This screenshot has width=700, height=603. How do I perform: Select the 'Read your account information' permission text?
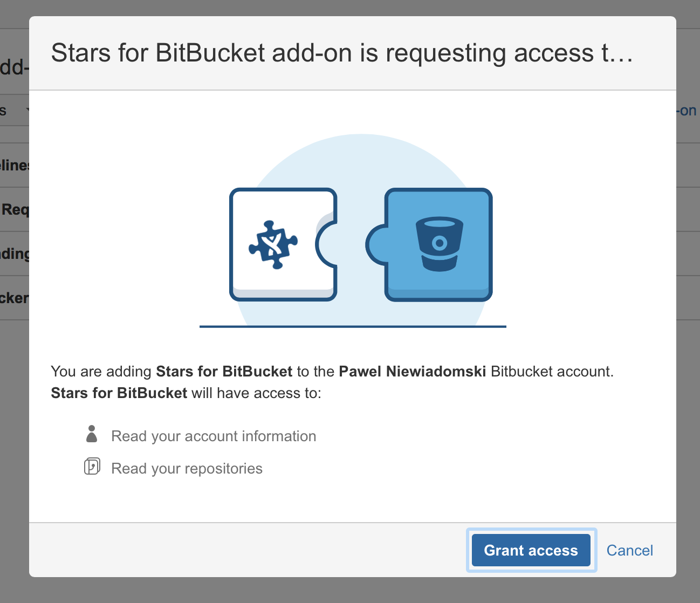tap(214, 436)
